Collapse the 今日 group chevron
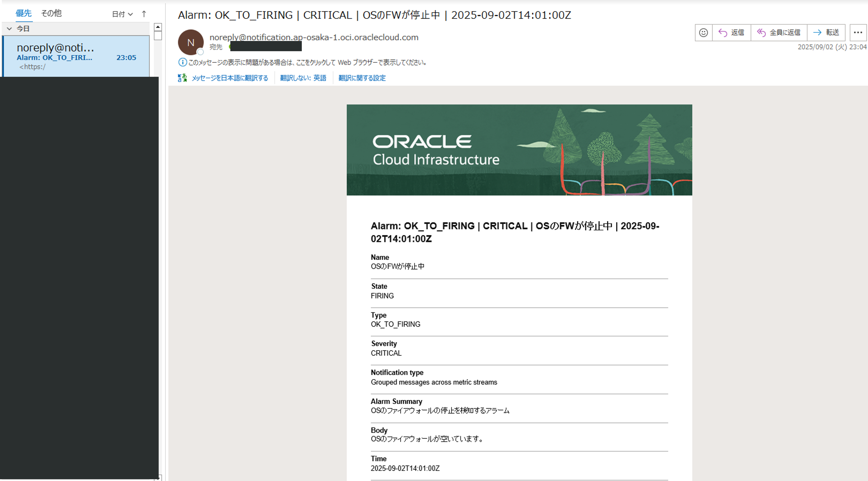 (x=9, y=29)
